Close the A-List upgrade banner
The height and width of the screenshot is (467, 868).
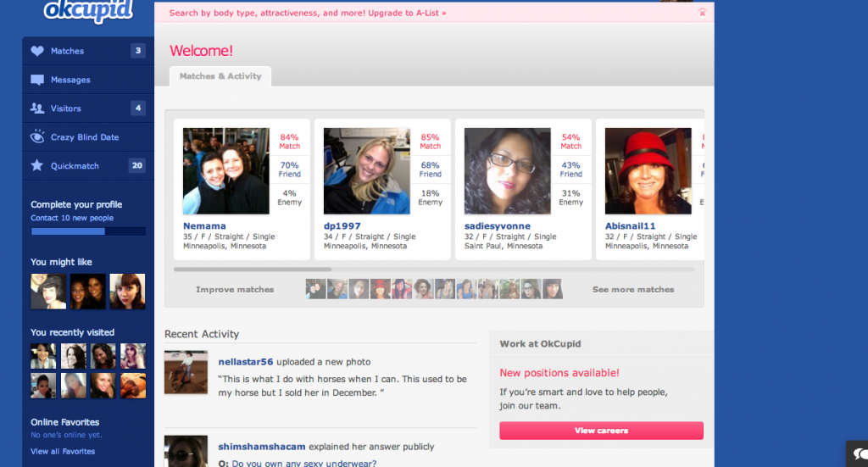702,13
